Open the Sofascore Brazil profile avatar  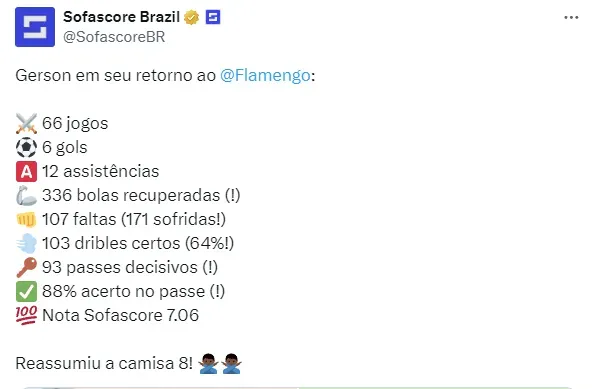(x=35, y=27)
